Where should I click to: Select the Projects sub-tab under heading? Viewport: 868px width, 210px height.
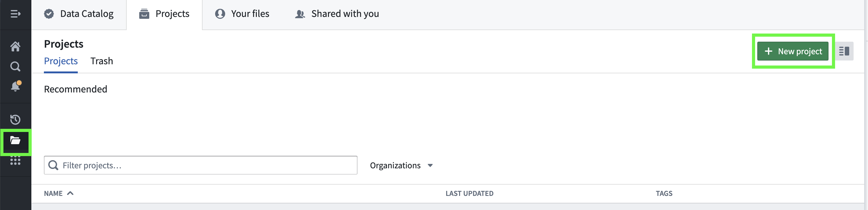tap(61, 61)
